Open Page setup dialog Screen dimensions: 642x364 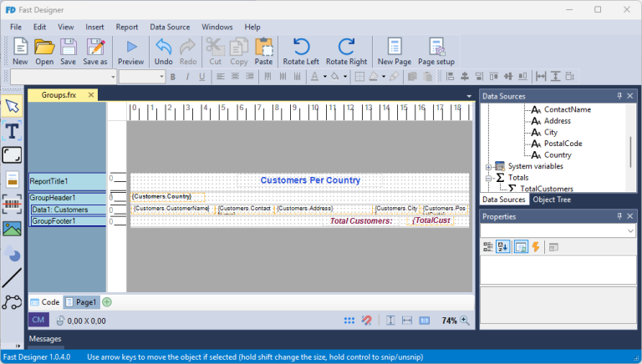pyautogui.click(x=436, y=52)
